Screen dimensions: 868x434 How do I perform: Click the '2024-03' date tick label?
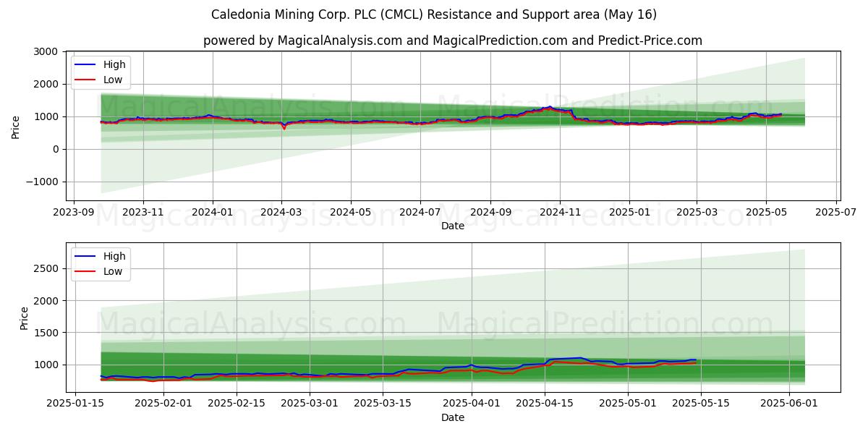point(281,213)
